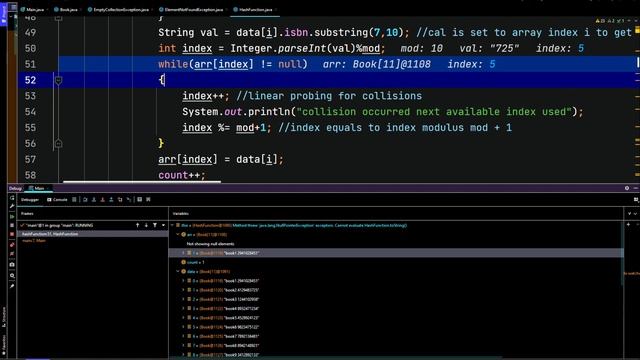
Task: Click the editor warnings indicator
Action: (x=611, y=20)
